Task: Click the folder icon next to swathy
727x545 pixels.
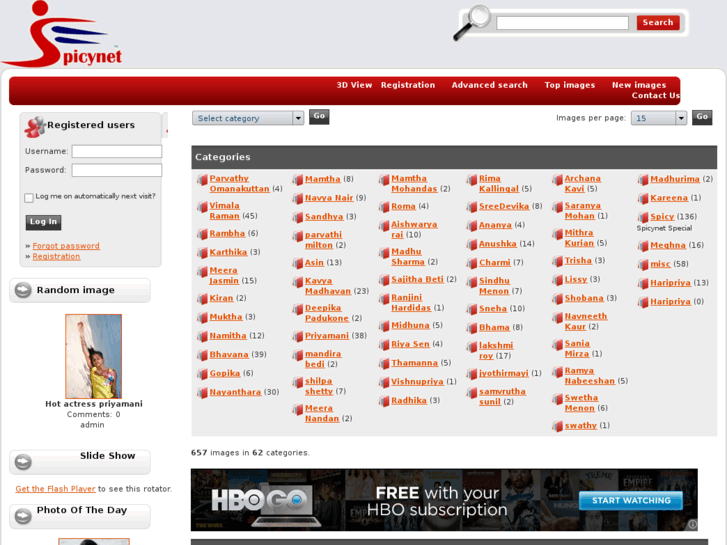Action: (557, 426)
